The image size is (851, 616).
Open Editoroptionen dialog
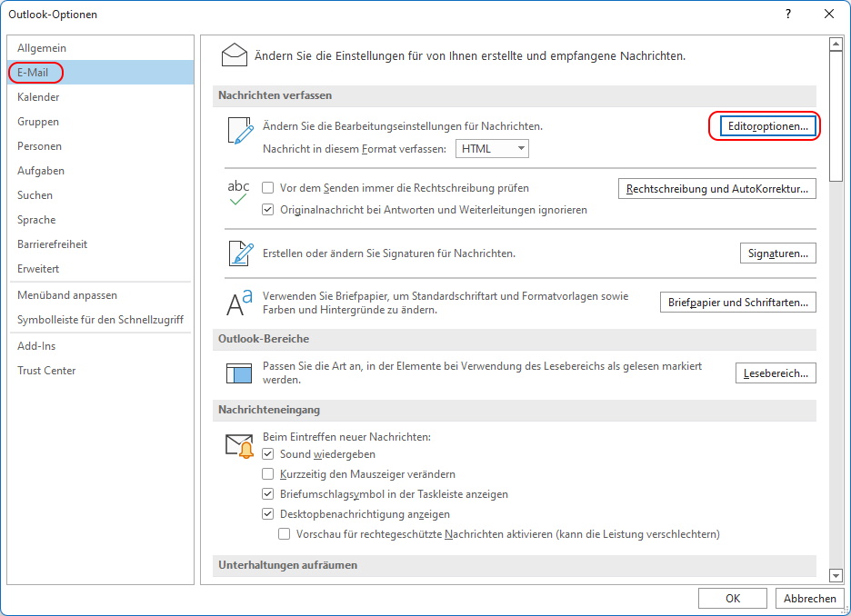coord(768,126)
